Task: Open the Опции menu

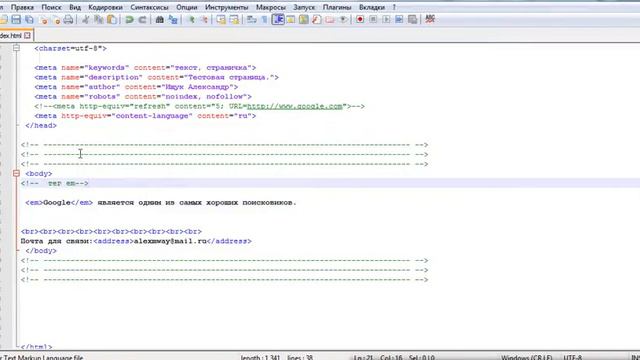Action: click(187, 7)
